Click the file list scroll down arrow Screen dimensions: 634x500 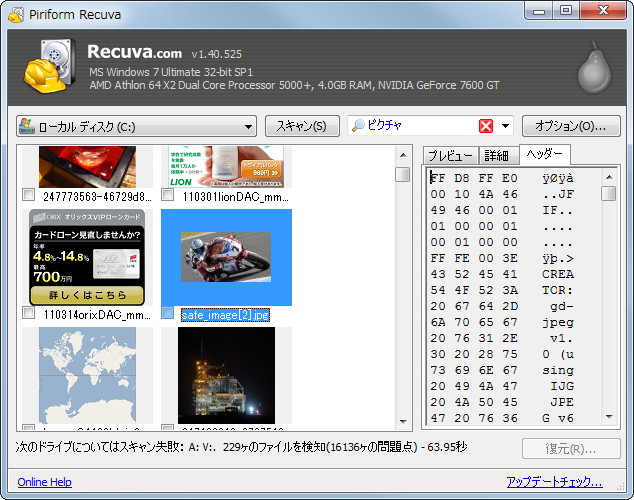click(403, 422)
